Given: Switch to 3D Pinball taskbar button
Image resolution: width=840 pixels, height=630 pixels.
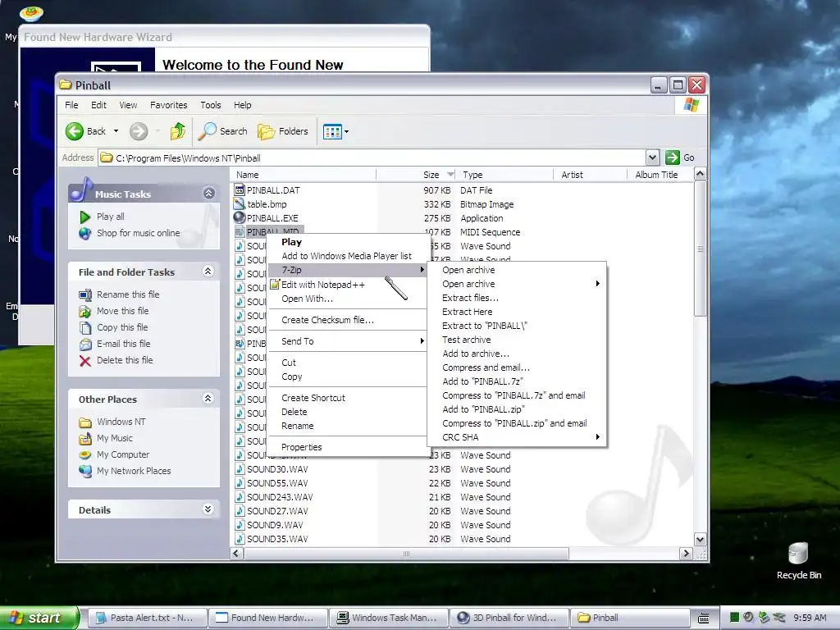Looking at the screenshot, I should pos(509,618).
